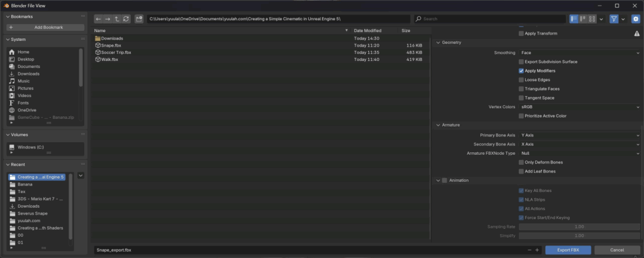
Task: Open the Downloads folder in System list
Action: [x=28, y=74]
